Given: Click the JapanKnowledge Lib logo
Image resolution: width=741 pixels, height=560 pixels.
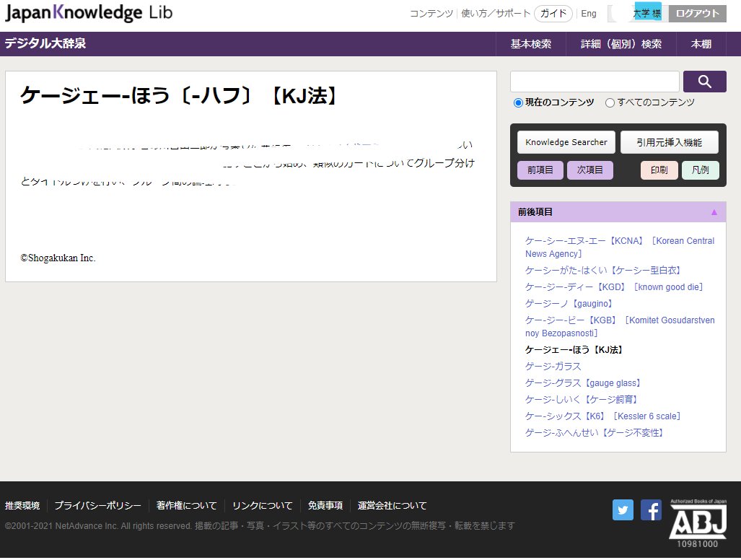Looking at the screenshot, I should pos(88,13).
